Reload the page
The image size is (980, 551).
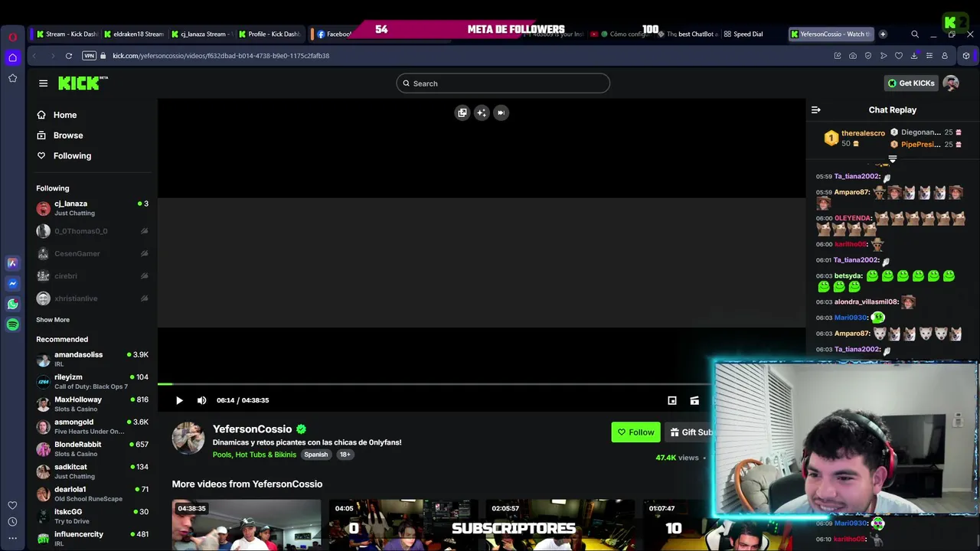click(x=68, y=56)
